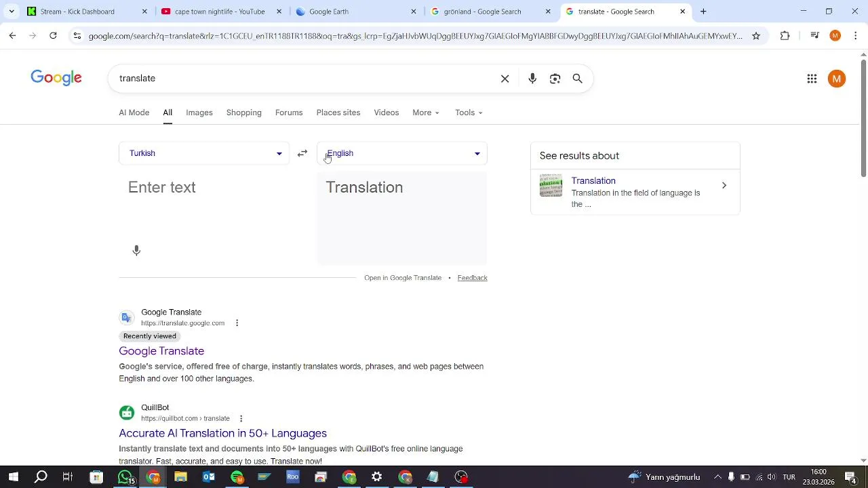This screenshot has height=488, width=868.
Task: Open more options for QuillBot result
Action: point(241,419)
